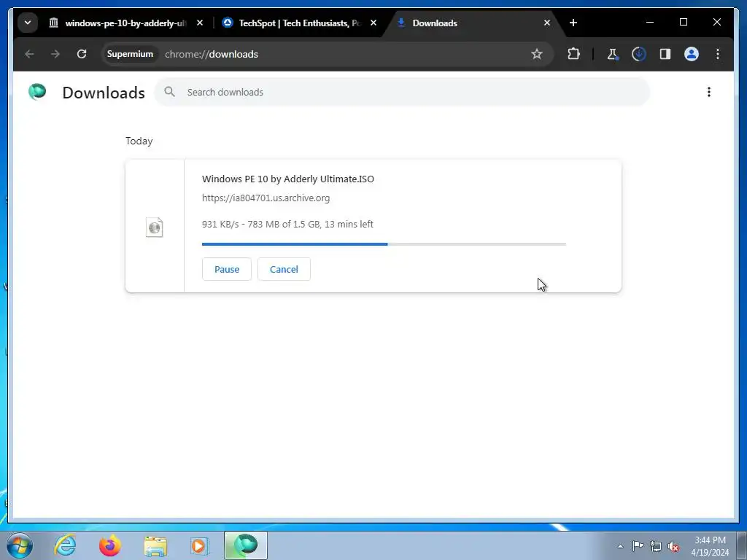Open the toolbar downloads progress icon
Viewport: 747px width, 560px height.
(639, 54)
